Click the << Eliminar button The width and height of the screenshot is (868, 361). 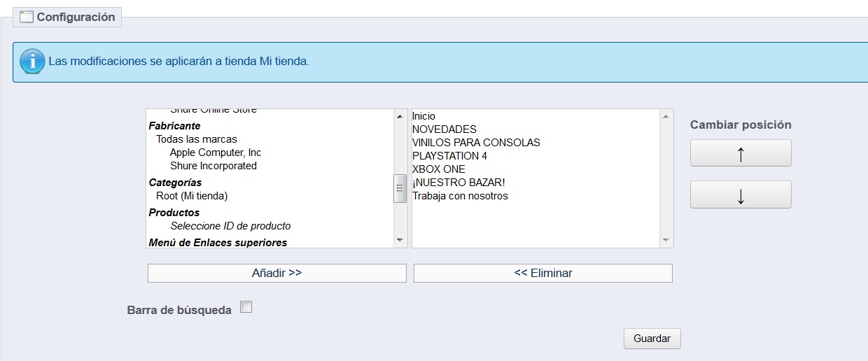coord(543,273)
